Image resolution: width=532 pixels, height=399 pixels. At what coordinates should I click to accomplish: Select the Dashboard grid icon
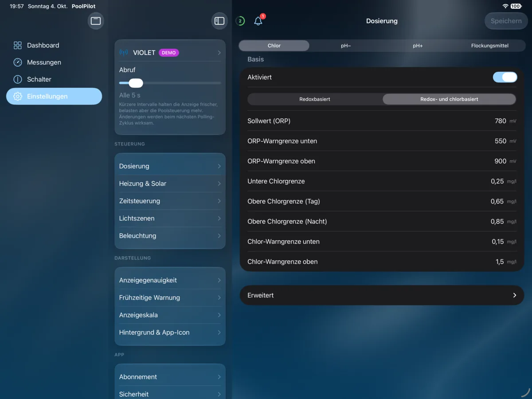(18, 45)
